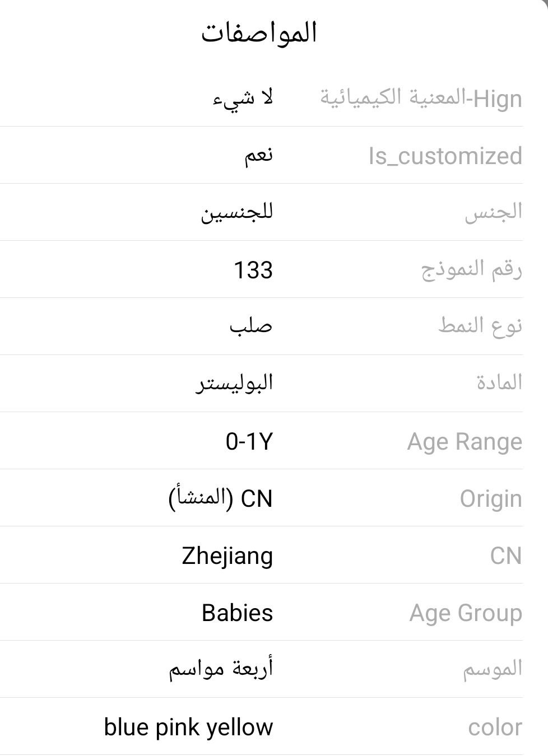Tap the المواصفات header title
Screen dimensions: 548x756
(x=259, y=32)
